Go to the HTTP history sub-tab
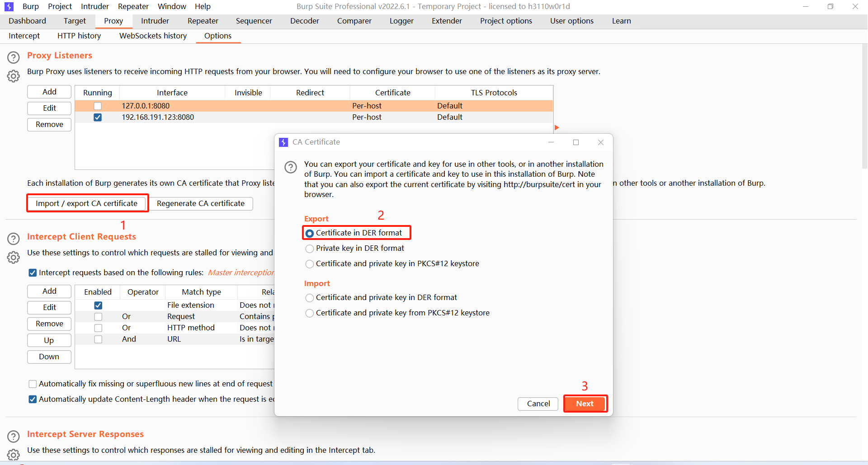The height and width of the screenshot is (465, 868). pyautogui.click(x=79, y=36)
